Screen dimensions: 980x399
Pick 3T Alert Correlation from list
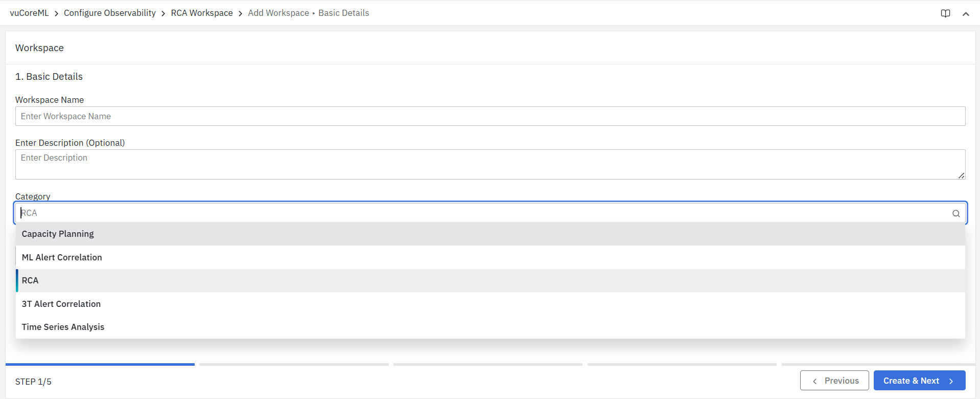click(x=61, y=304)
